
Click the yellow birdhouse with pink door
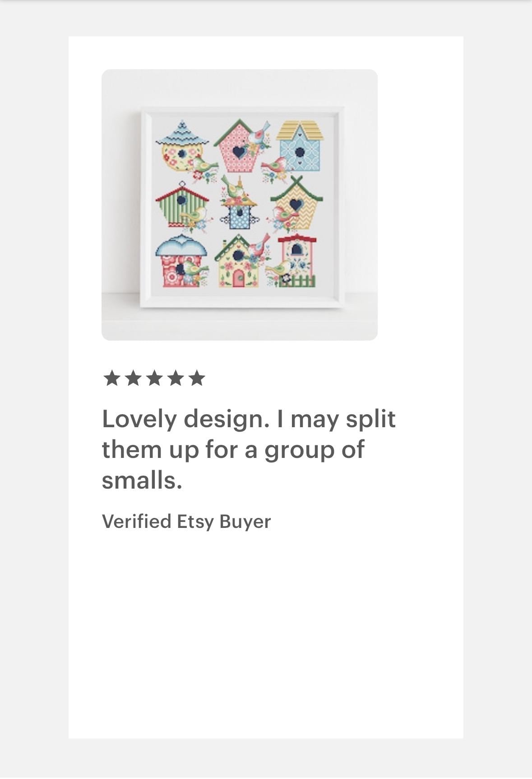click(238, 262)
